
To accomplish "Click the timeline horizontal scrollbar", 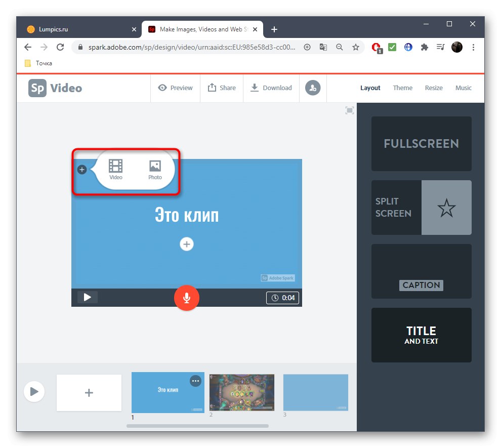I will [x=197, y=426].
